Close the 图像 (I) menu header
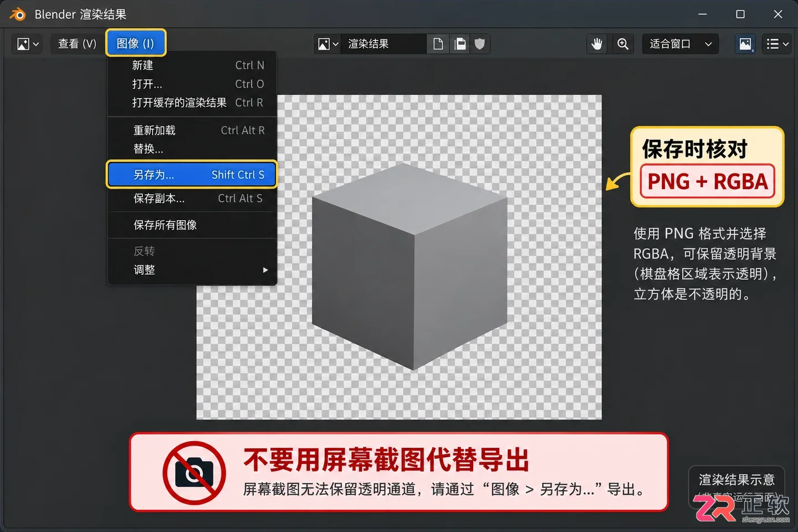Viewport: 798px width, 532px height. click(x=136, y=43)
